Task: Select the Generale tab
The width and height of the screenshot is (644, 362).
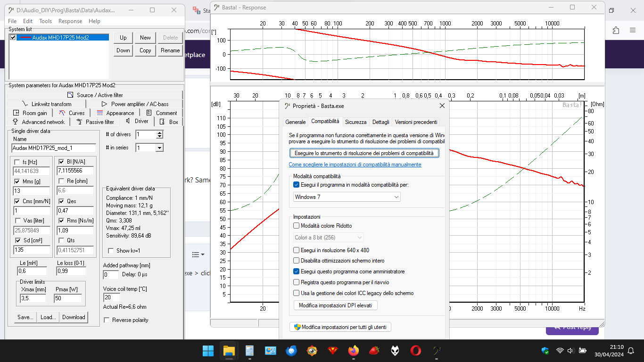Action: pos(295,122)
